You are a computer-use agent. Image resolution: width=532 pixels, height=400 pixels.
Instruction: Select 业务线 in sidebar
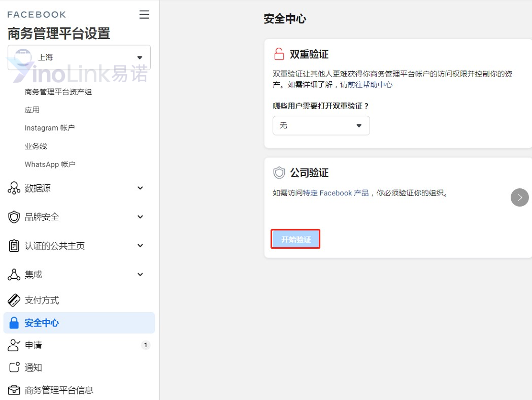point(36,146)
